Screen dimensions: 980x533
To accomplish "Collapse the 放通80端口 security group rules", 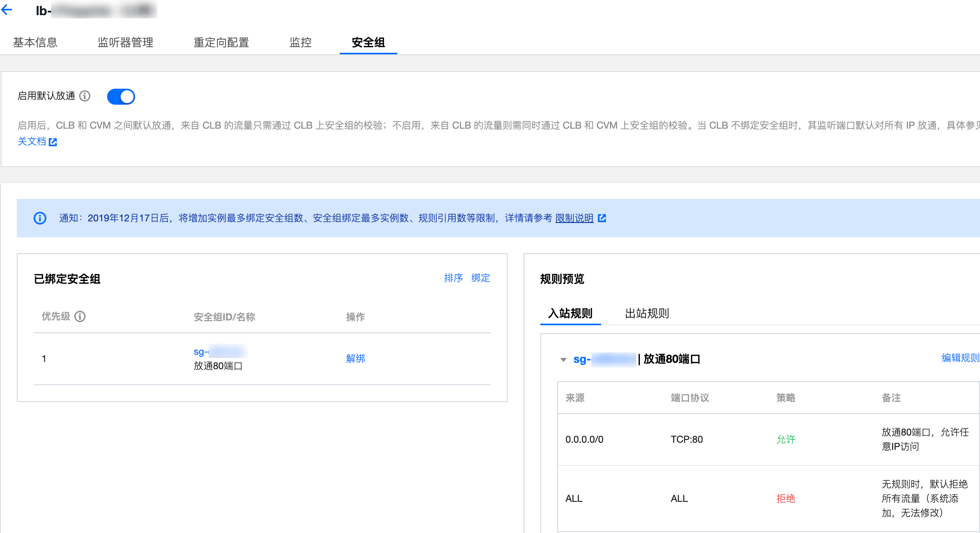I will (x=564, y=360).
